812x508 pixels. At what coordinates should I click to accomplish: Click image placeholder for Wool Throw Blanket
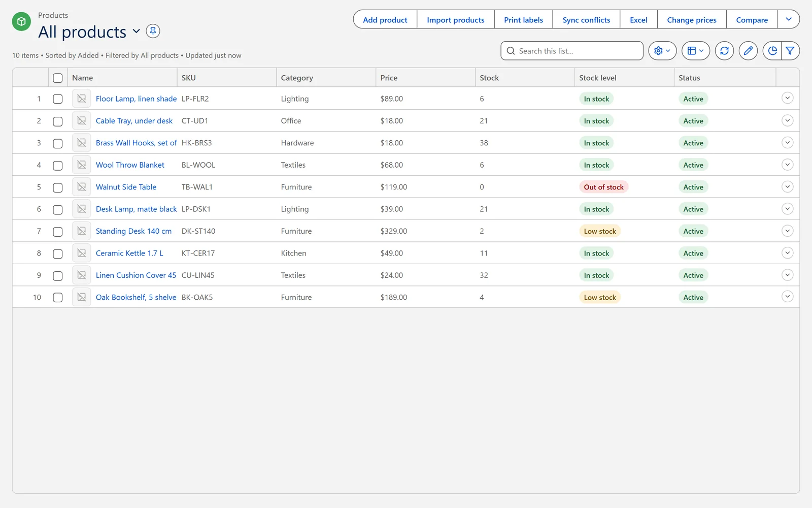[82, 165]
